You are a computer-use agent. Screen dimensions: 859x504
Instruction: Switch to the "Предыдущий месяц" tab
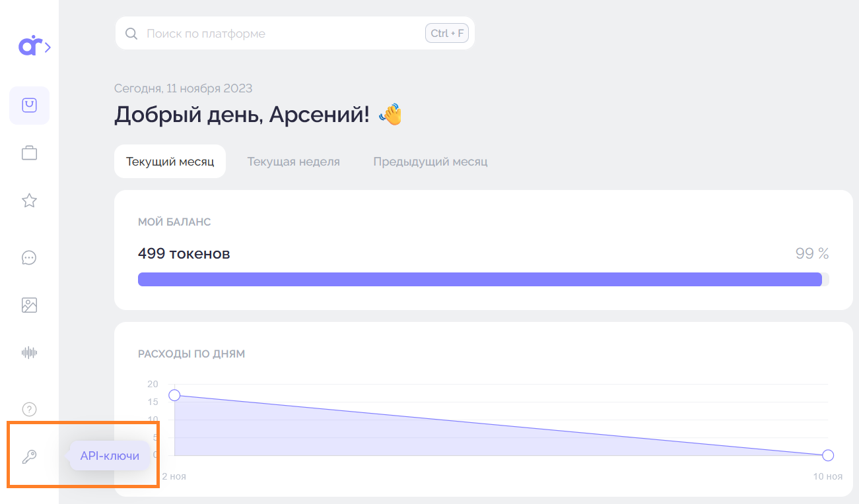click(x=430, y=162)
